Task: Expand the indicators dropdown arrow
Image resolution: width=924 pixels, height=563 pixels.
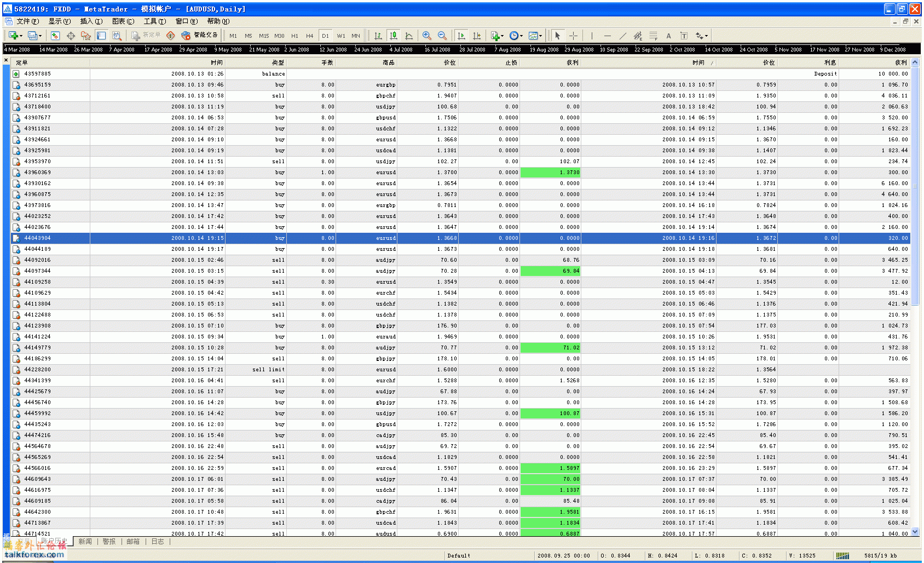Action: click(503, 36)
